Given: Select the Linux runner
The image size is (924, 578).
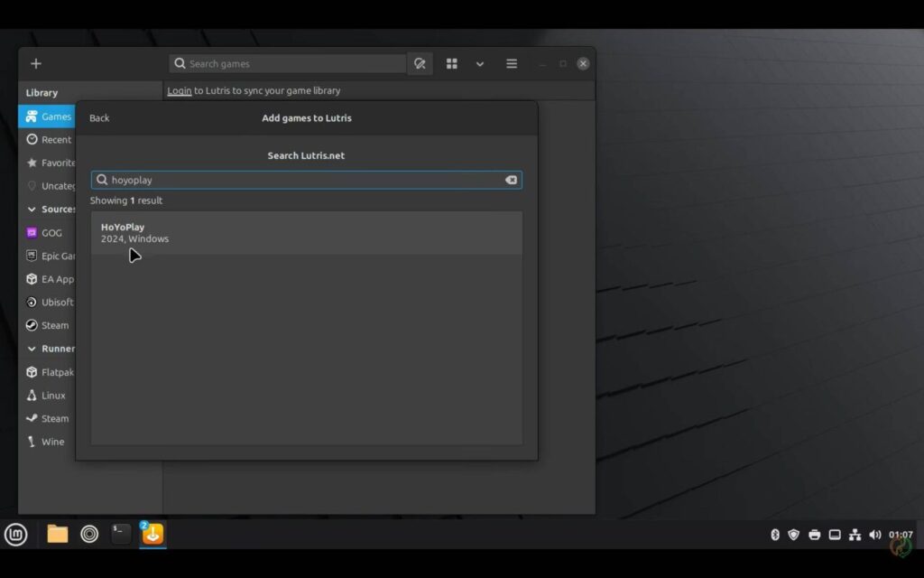Looking at the screenshot, I should coord(47,396).
